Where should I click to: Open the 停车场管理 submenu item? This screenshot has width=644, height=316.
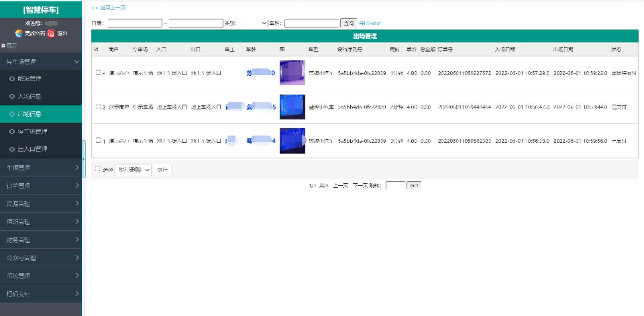pyautogui.click(x=41, y=131)
